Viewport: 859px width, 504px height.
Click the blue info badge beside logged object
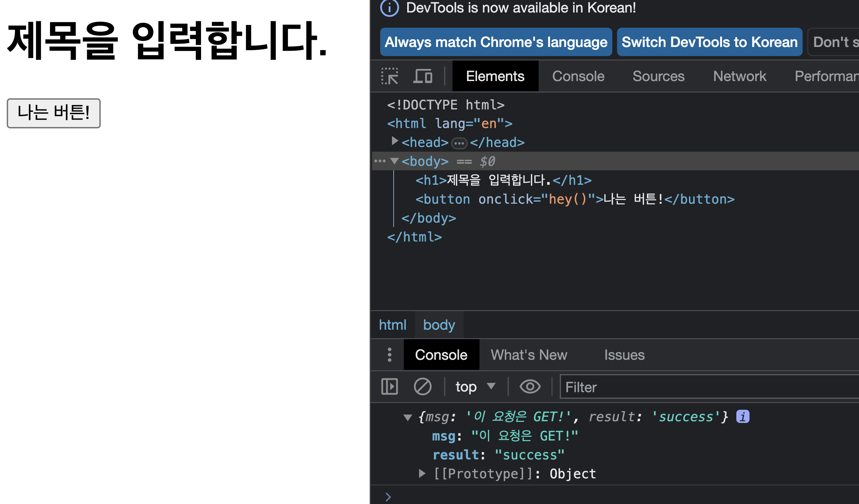tap(742, 417)
